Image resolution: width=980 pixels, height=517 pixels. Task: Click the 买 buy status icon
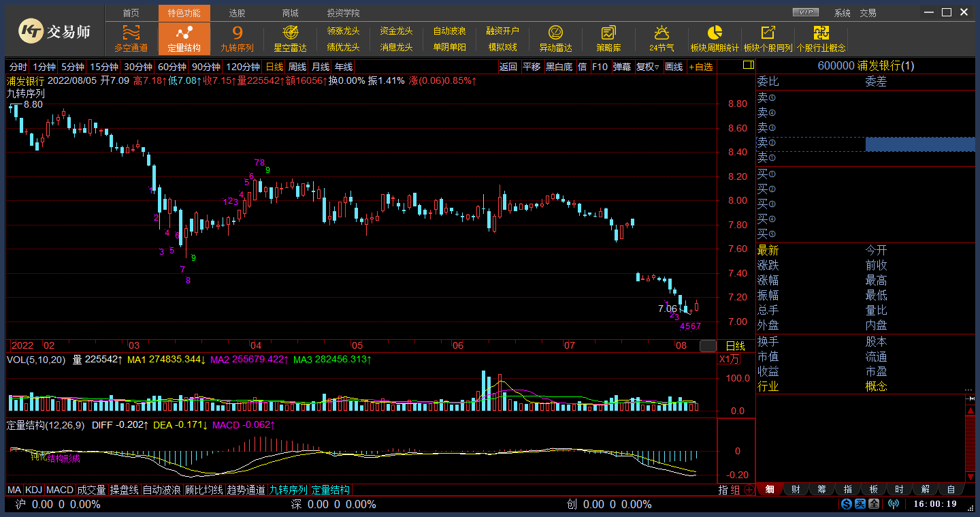(860, 504)
